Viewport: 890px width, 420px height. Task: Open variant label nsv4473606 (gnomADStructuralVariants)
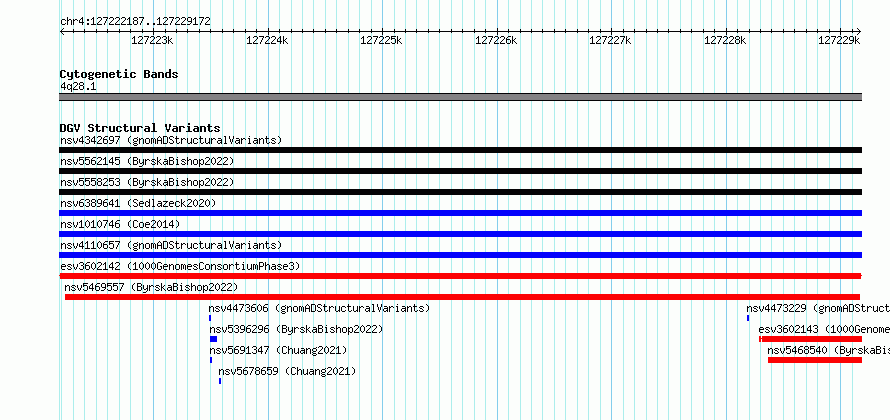(x=319, y=308)
